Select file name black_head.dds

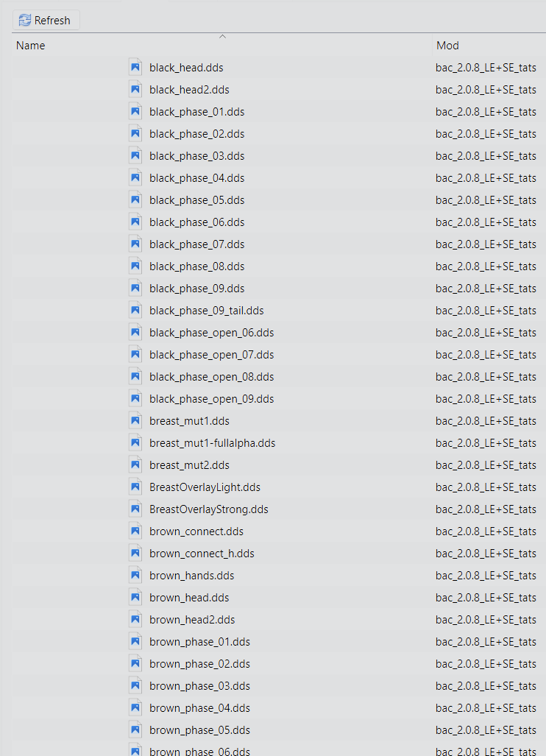click(186, 68)
